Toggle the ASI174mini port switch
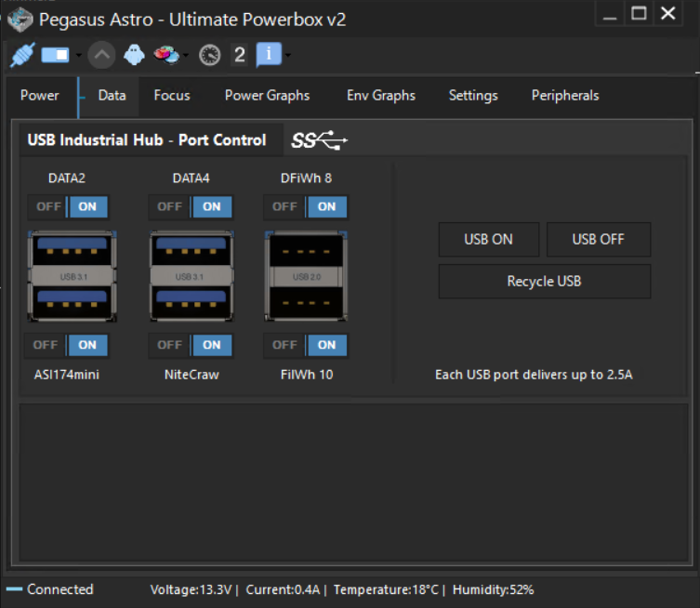700x608 pixels. [67, 345]
